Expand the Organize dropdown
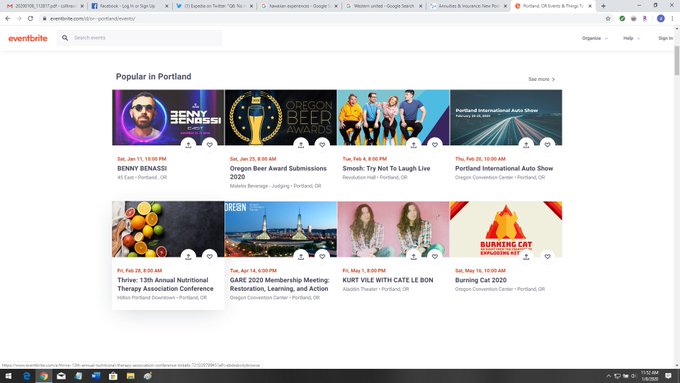Image resolution: width=680 pixels, height=383 pixels. tap(595, 38)
